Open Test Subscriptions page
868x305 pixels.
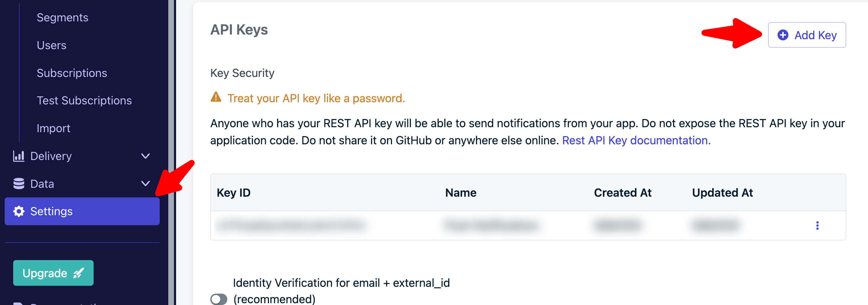tap(84, 100)
